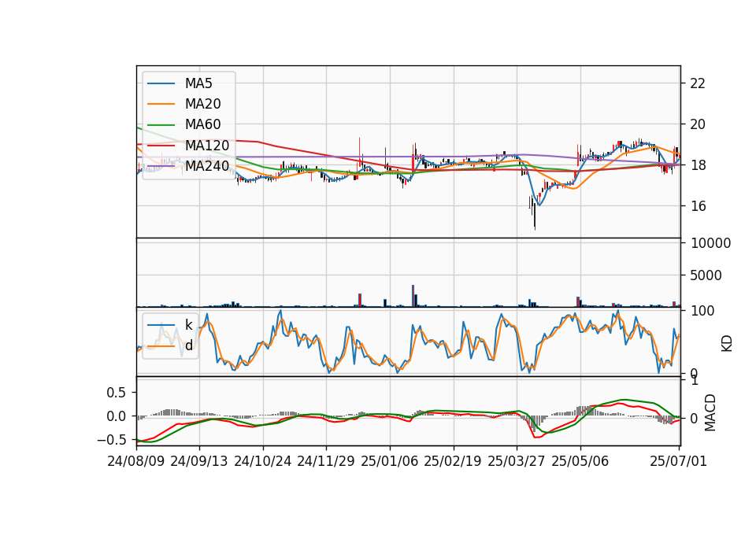Click the 25/01/06 date tick label

click(x=390, y=461)
